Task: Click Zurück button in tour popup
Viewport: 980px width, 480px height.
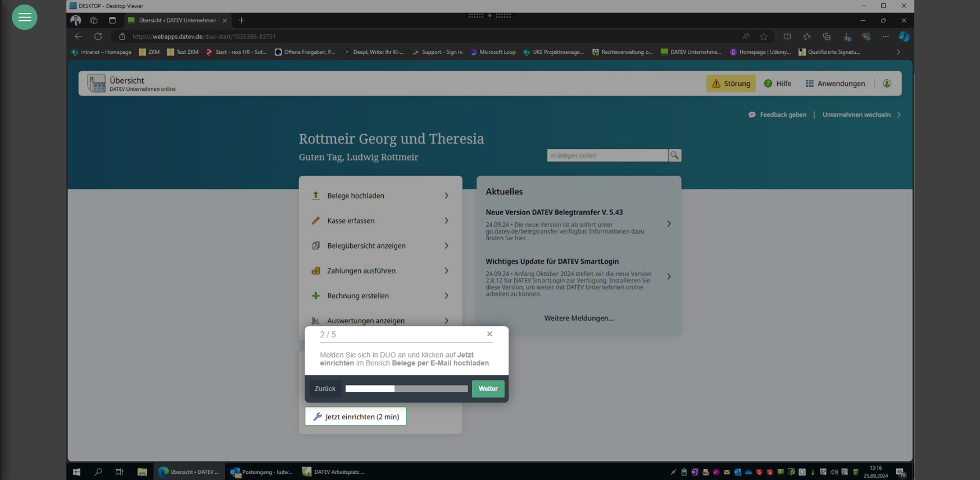Action: pyautogui.click(x=325, y=388)
